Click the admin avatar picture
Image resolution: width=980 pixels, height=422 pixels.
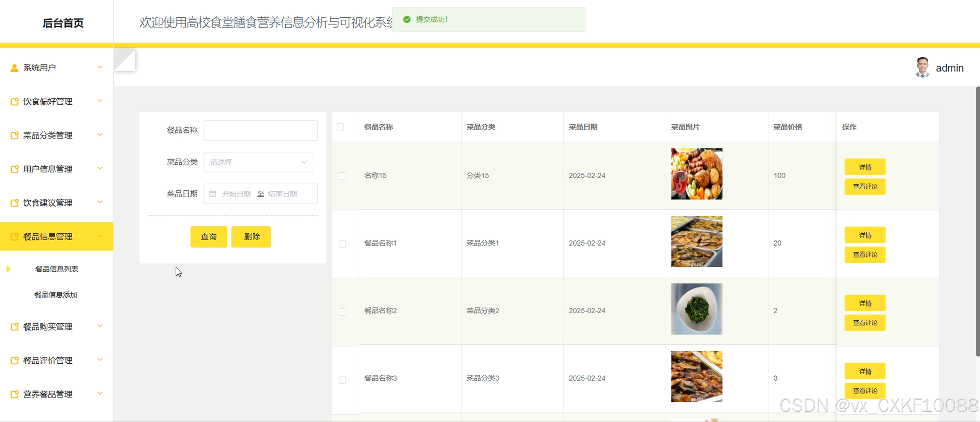click(x=922, y=68)
